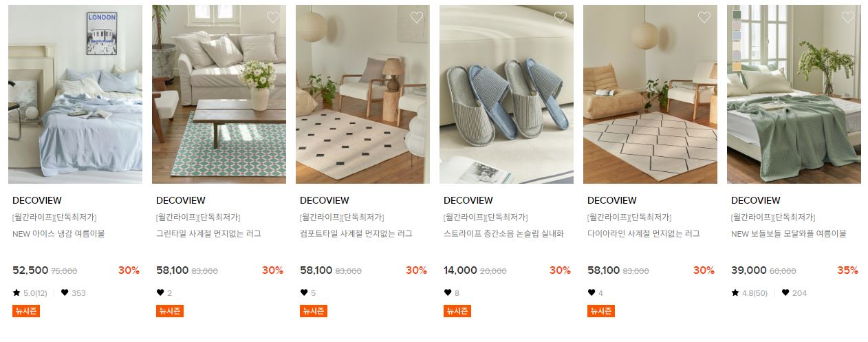Click the heart on the green waffle blanket

[x=848, y=17]
